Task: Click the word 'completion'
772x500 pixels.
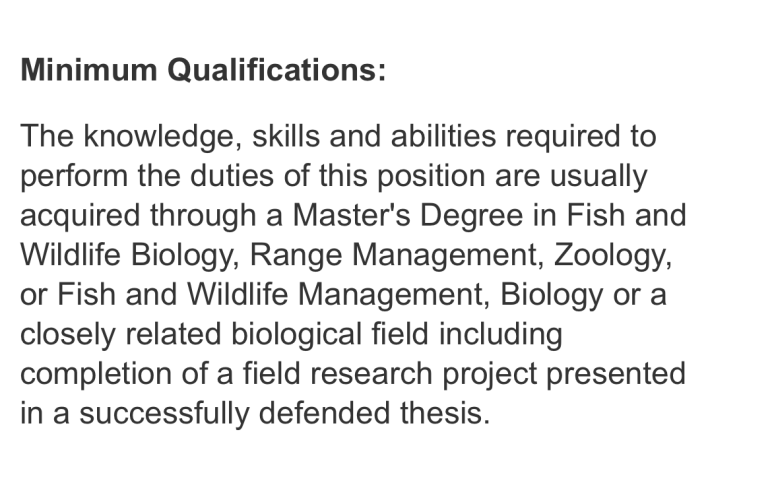Action: (96, 374)
